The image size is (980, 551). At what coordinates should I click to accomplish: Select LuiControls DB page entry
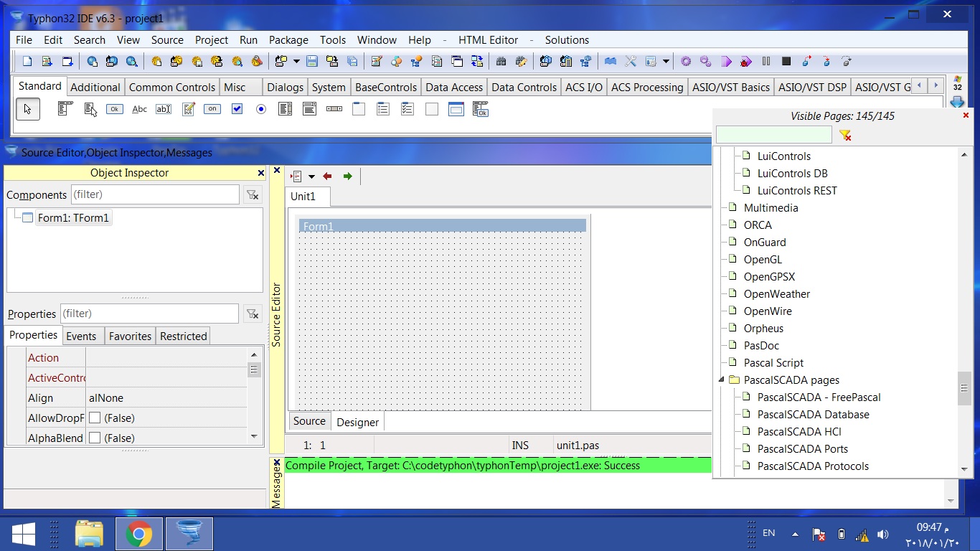point(793,174)
